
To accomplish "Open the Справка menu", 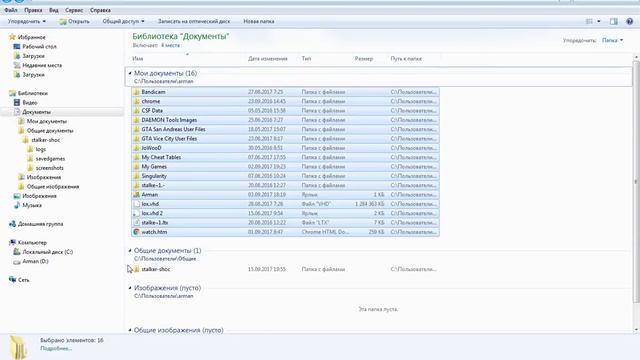I will point(100,10).
